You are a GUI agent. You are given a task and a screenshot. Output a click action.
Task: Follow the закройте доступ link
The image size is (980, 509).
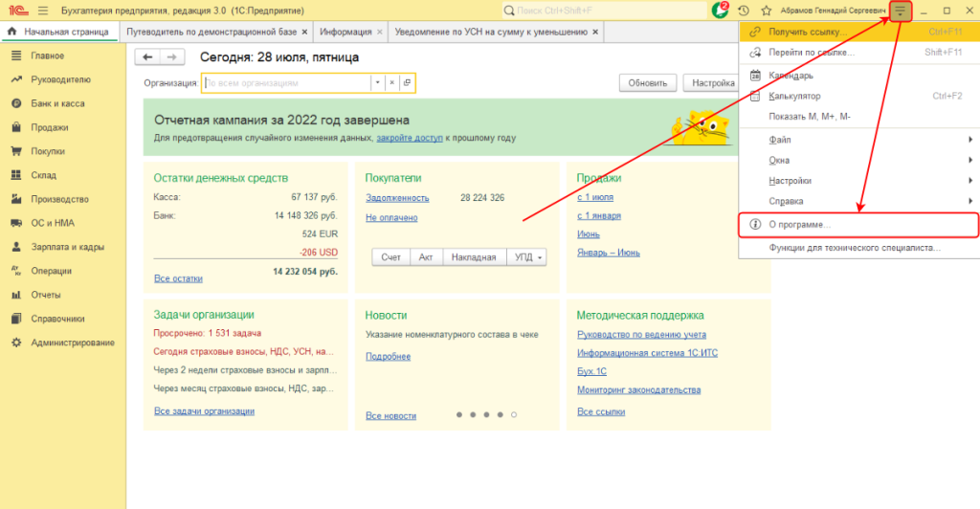pos(410,138)
